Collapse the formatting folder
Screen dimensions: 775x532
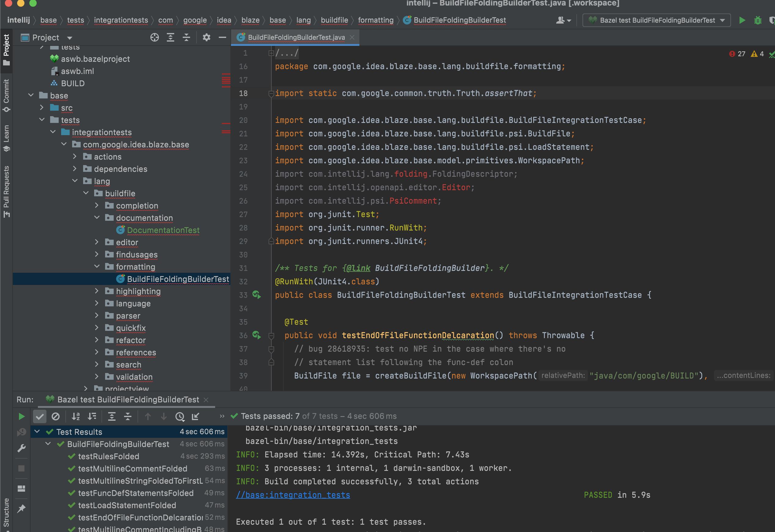pyautogui.click(x=97, y=267)
